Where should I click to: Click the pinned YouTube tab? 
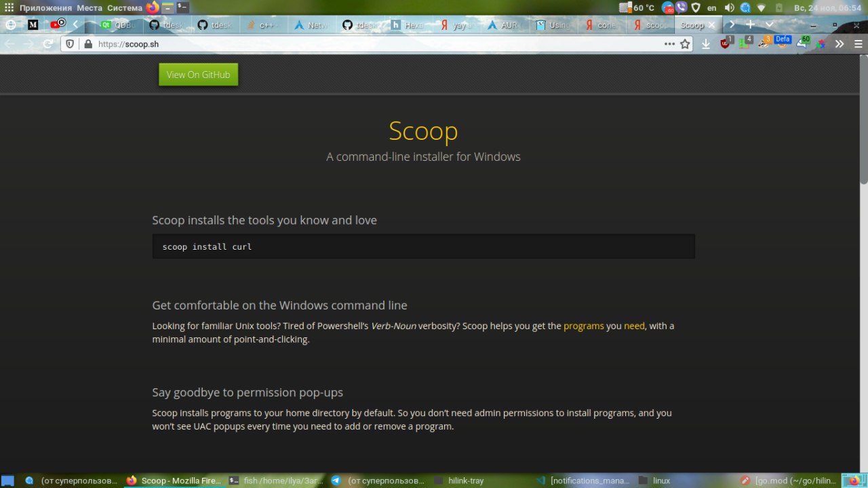coord(58,24)
